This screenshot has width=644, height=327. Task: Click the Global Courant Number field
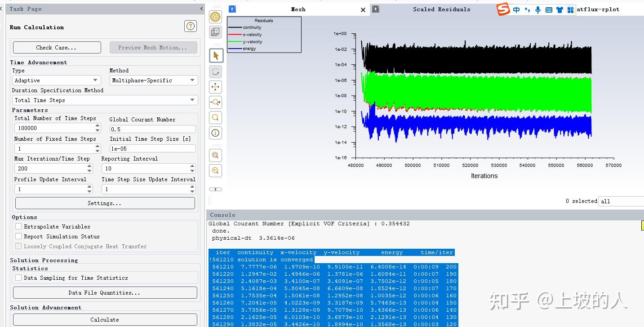[x=152, y=129]
